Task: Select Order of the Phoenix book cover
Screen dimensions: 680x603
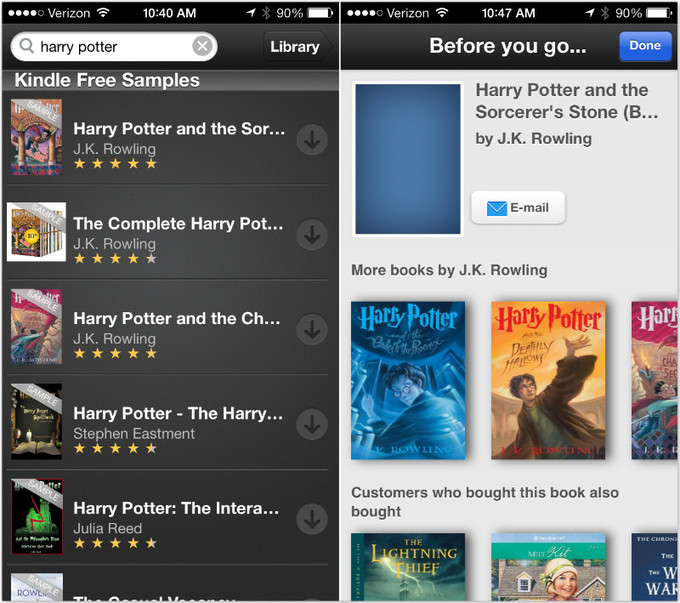Action: (x=408, y=380)
